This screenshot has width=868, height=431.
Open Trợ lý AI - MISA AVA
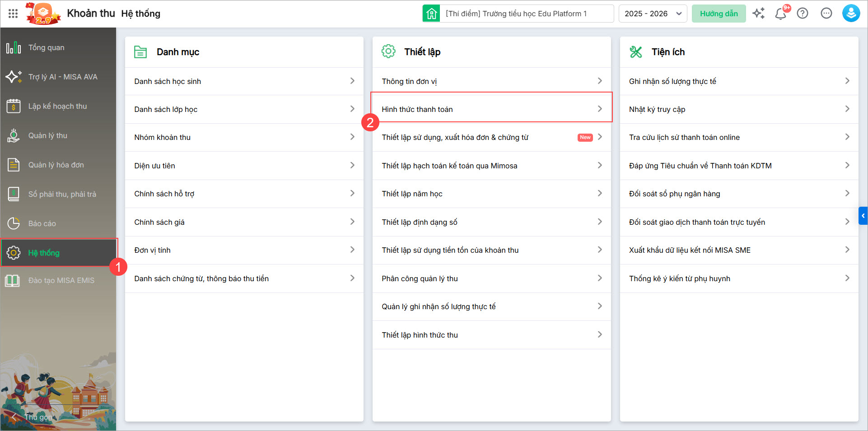coord(63,77)
